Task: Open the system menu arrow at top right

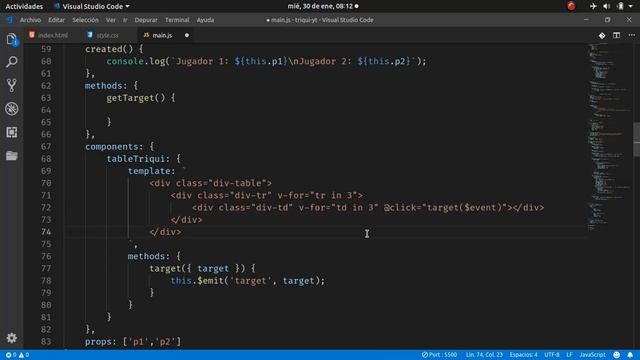Action: point(631,6)
